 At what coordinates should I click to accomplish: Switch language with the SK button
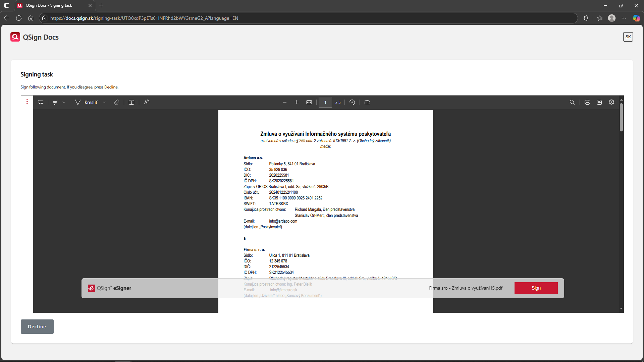[x=628, y=37]
